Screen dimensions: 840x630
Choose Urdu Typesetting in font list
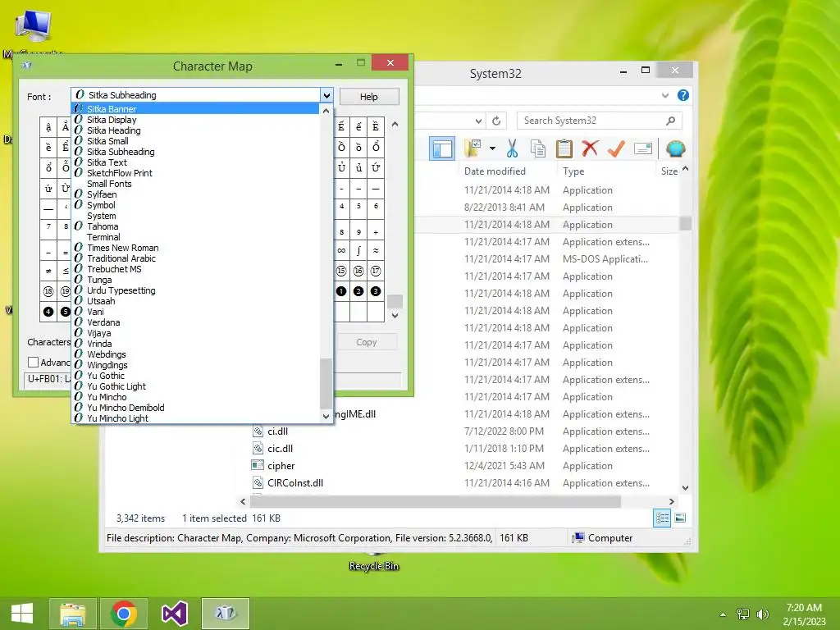tap(195, 290)
